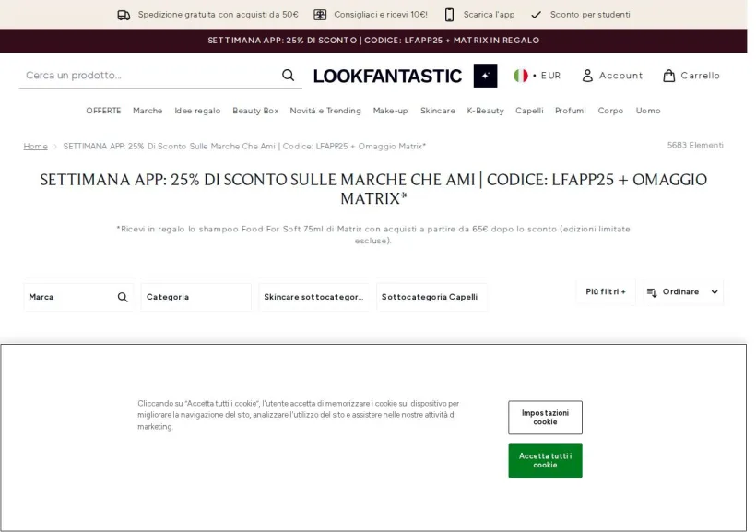Go to Home breadcrumb link
The height and width of the screenshot is (532, 756).
(x=36, y=147)
